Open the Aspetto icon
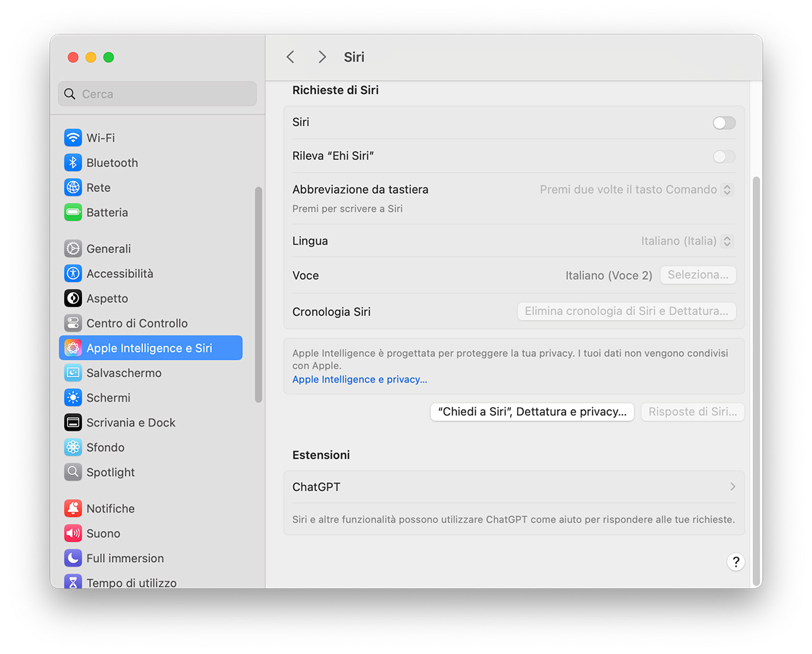Image resolution: width=812 pixels, height=654 pixels. [73, 298]
